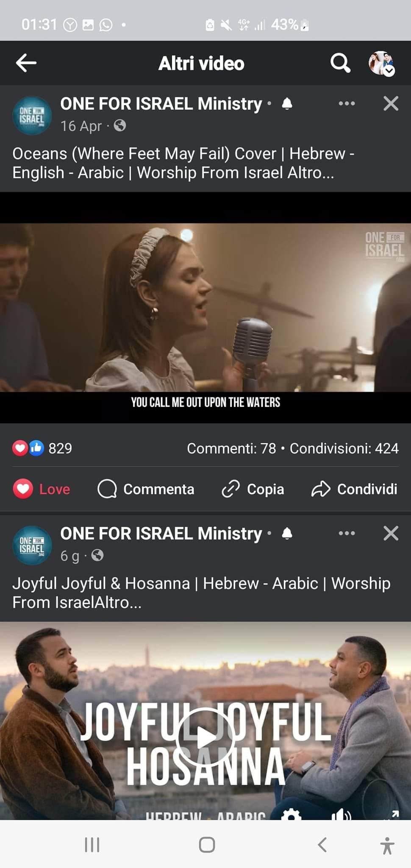Tap Commenta to write a comment

point(146,489)
